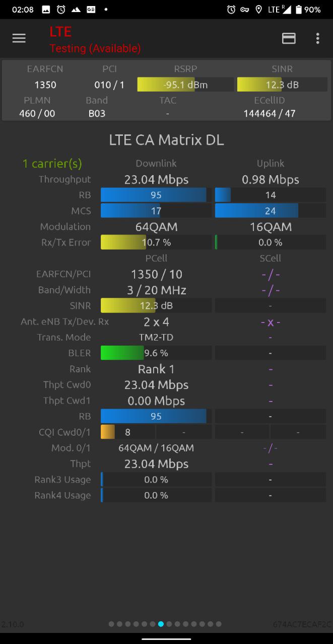The height and width of the screenshot is (644, 333).
Task: Tap the Uplink MCS 24 bar
Action: point(271,211)
